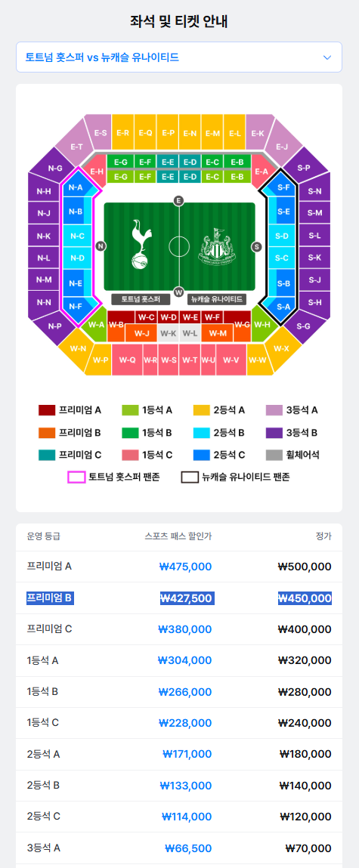Select the E marker on the pitch

(178, 200)
